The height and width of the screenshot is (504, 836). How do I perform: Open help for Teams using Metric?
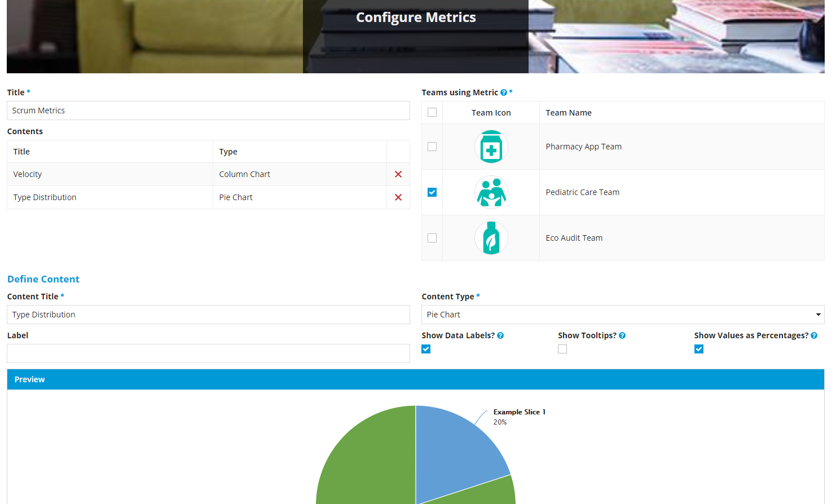504,92
